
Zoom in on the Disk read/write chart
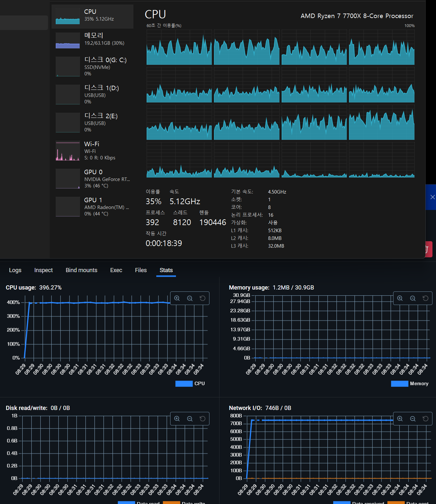(x=177, y=419)
